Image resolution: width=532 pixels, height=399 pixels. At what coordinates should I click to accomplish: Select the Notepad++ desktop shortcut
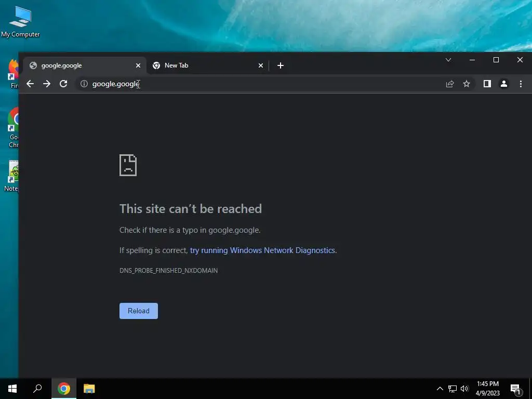pyautogui.click(x=12, y=176)
